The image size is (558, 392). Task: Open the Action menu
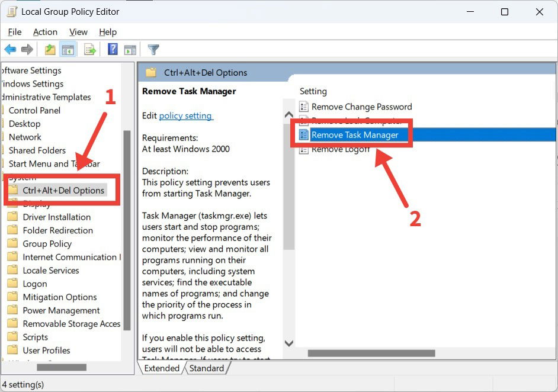45,32
